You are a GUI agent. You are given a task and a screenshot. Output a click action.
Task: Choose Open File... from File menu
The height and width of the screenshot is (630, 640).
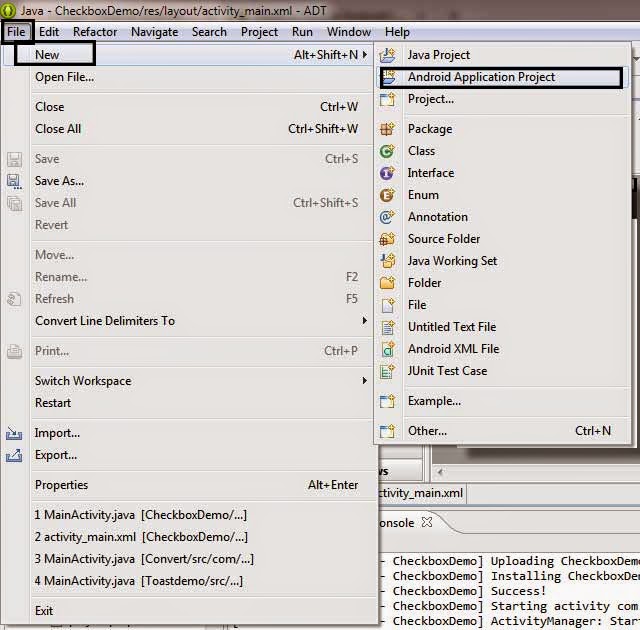tap(188, 77)
